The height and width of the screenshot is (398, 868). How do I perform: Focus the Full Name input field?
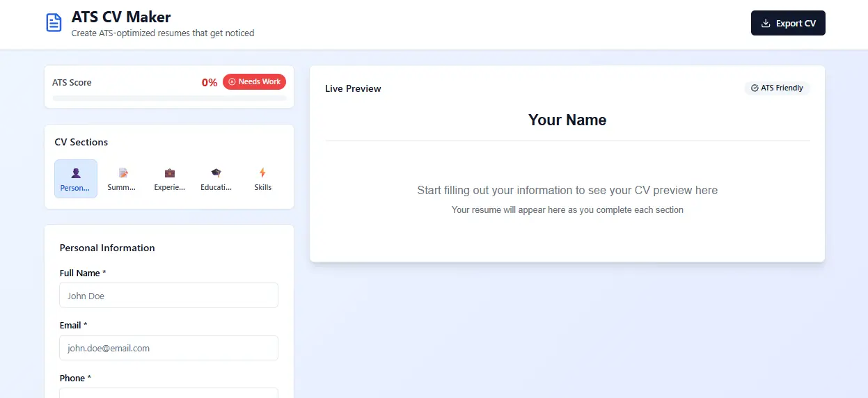point(169,295)
